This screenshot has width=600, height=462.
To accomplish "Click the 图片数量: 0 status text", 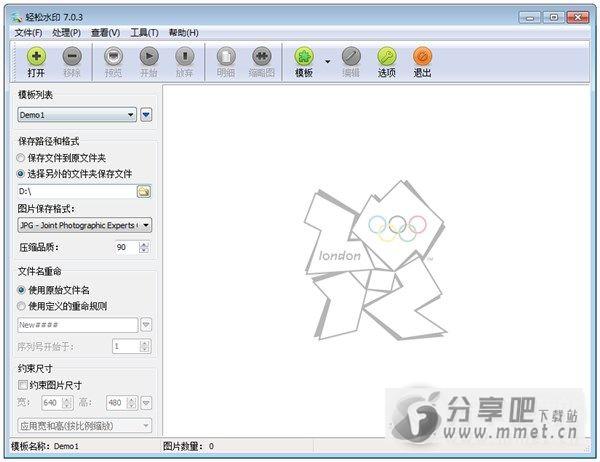I will [x=188, y=446].
